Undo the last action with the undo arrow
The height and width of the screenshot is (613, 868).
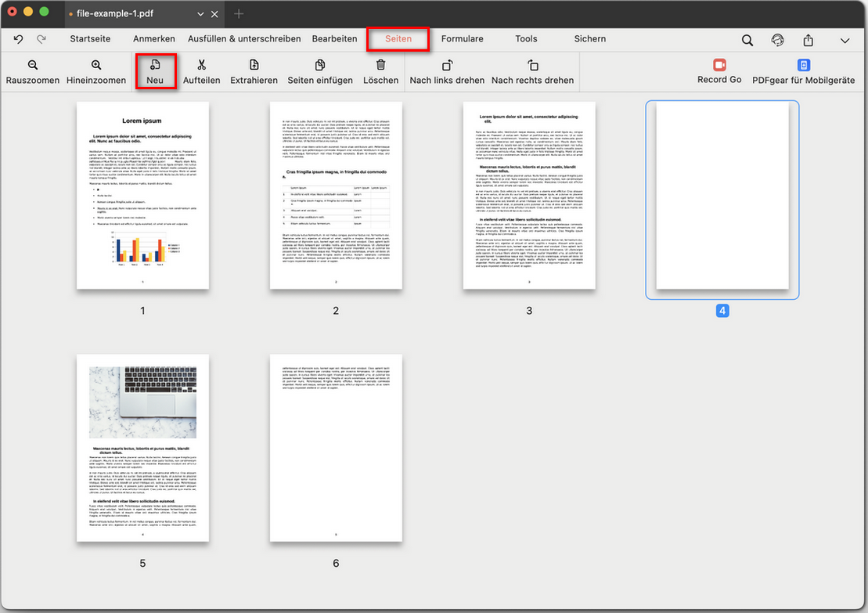[x=17, y=38]
